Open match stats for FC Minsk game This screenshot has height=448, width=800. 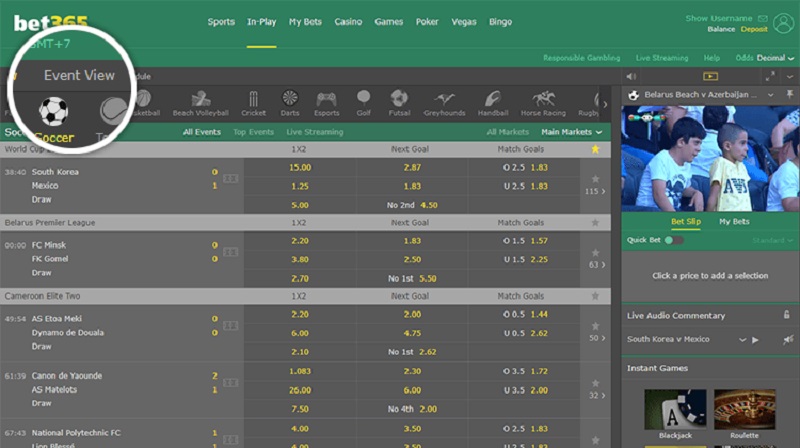point(230,252)
